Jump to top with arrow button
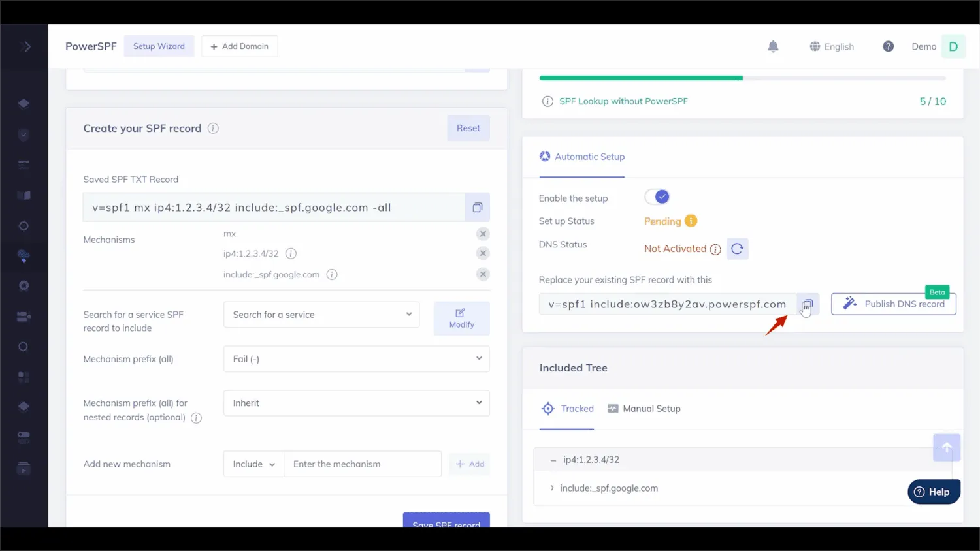 [x=947, y=447]
